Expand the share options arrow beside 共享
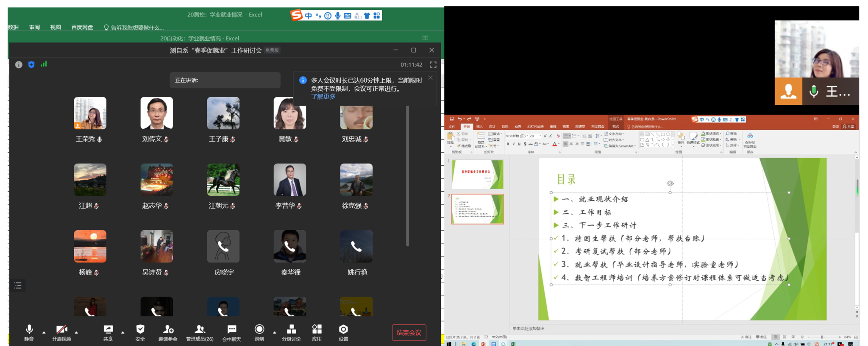The width and height of the screenshot is (868, 346). 122,332
